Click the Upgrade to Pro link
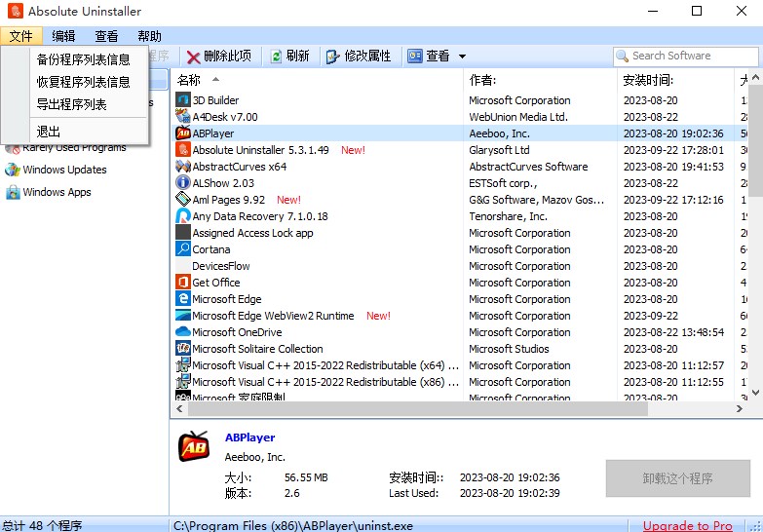 688,526
